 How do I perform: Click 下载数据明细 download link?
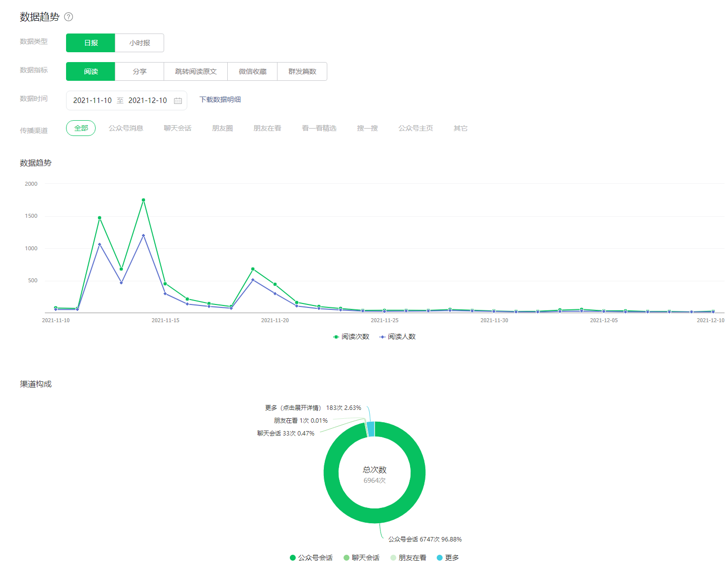(x=220, y=100)
